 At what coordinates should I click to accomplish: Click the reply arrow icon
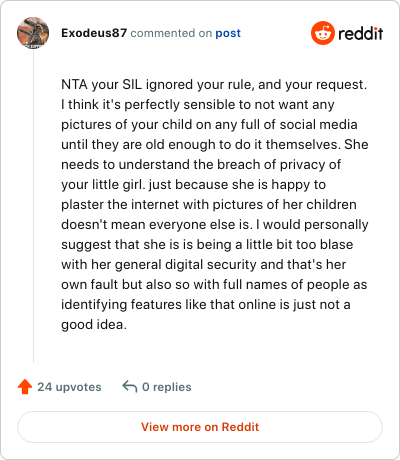130,387
